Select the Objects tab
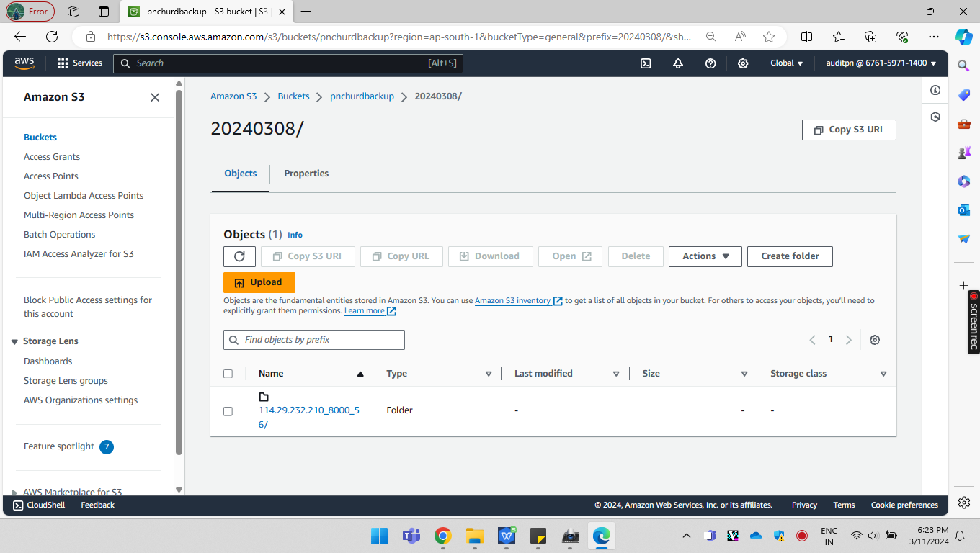This screenshot has height=553, width=980. click(241, 174)
